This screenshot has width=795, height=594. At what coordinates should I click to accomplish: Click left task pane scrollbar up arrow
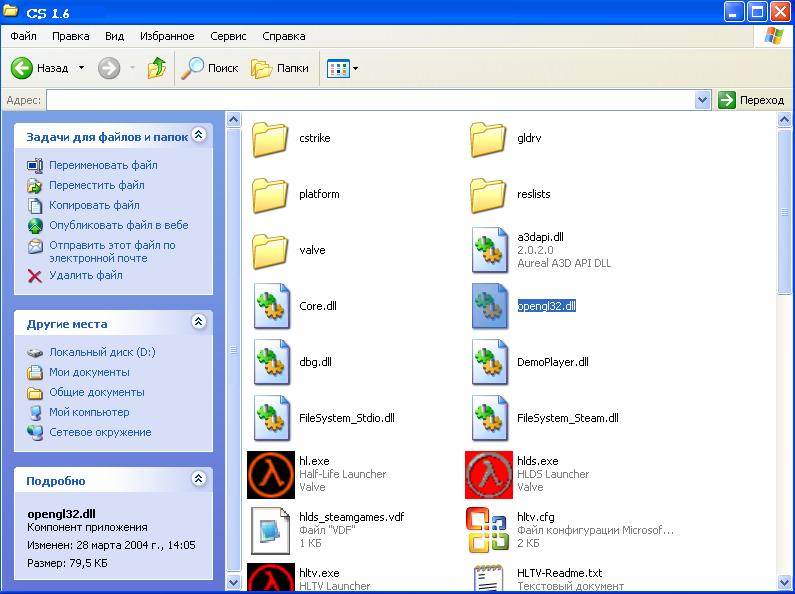(233, 120)
